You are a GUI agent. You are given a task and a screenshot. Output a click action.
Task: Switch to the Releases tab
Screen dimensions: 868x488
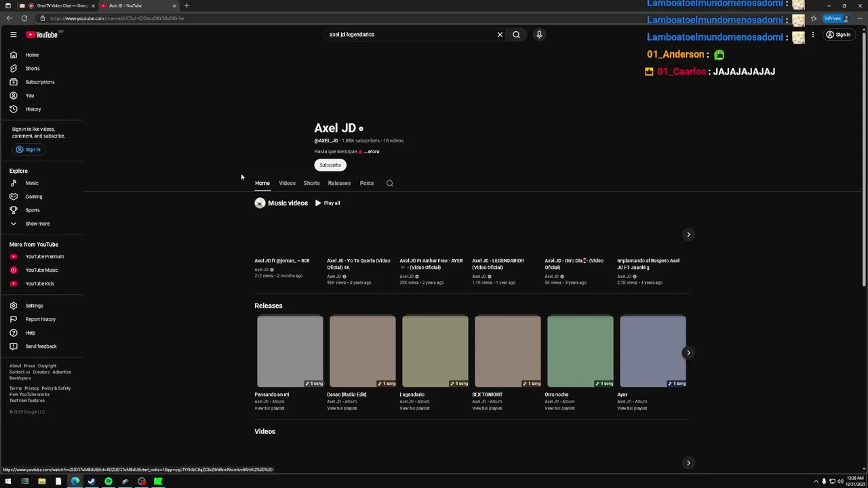(x=339, y=183)
